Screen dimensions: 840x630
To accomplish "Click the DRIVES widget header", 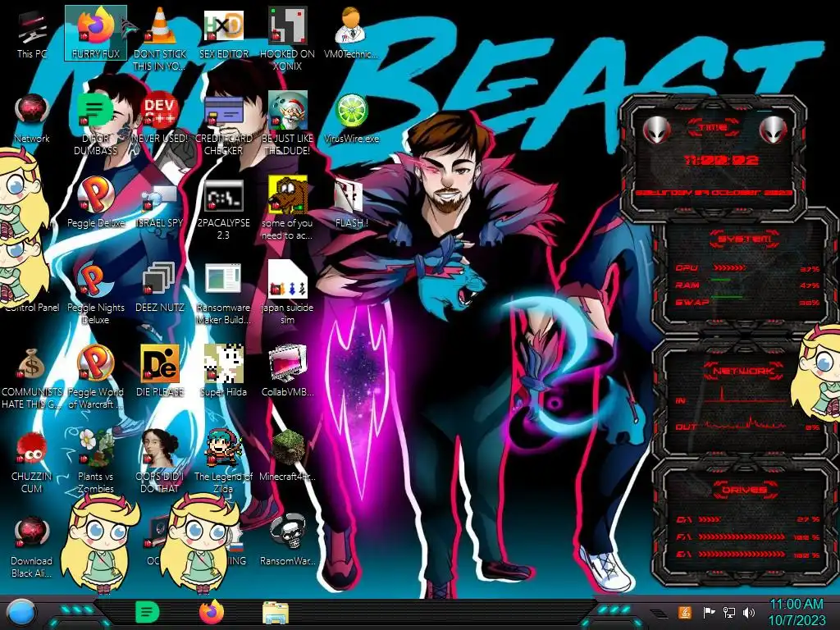I will coord(744,490).
